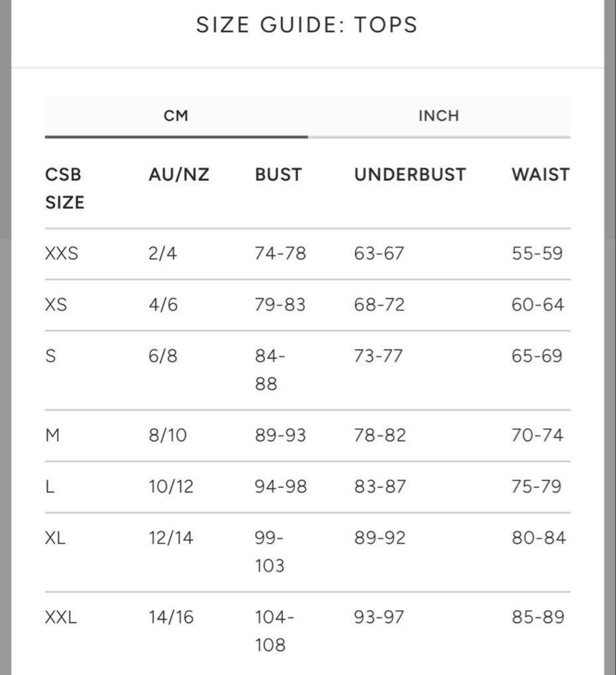The image size is (616, 675).
Task: Click the CSB SIZE column header
Action: click(64, 188)
